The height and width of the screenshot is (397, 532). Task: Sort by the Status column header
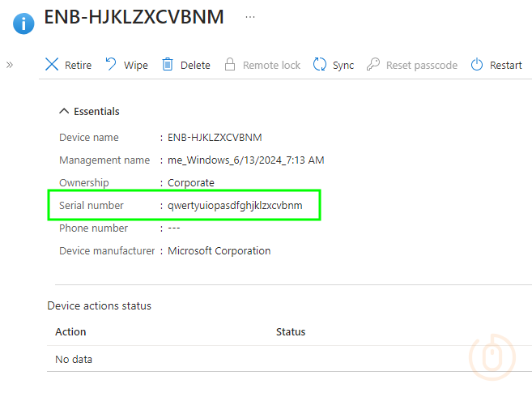pos(291,332)
